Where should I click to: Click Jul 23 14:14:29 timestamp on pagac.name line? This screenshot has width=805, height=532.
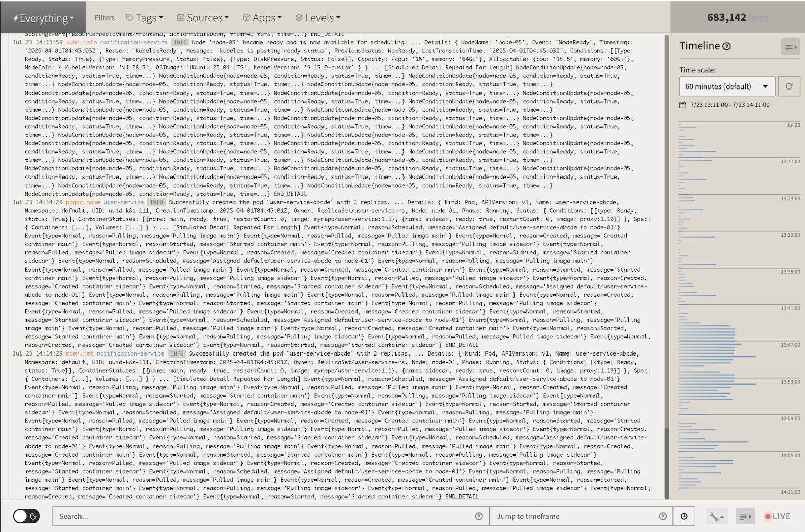[x=38, y=202]
